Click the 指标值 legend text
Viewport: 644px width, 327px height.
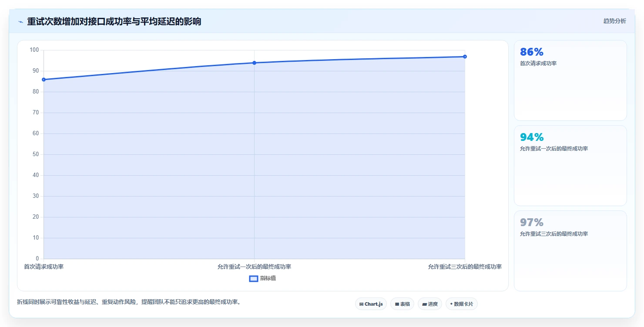(x=268, y=278)
